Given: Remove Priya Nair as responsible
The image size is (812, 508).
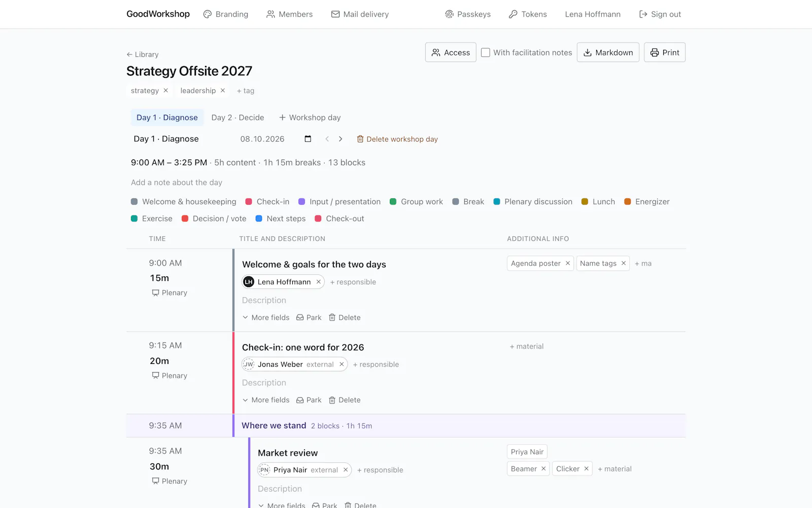Looking at the screenshot, I should pyautogui.click(x=346, y=470).
